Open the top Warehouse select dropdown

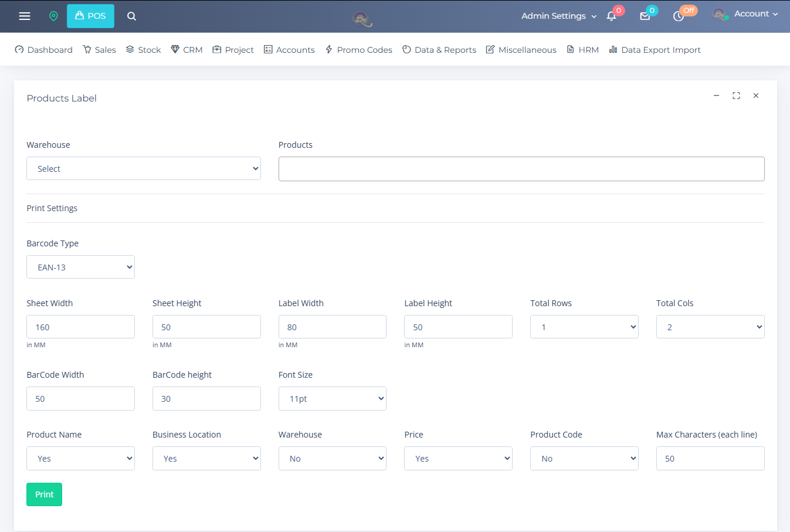click(x=144, y=168)
